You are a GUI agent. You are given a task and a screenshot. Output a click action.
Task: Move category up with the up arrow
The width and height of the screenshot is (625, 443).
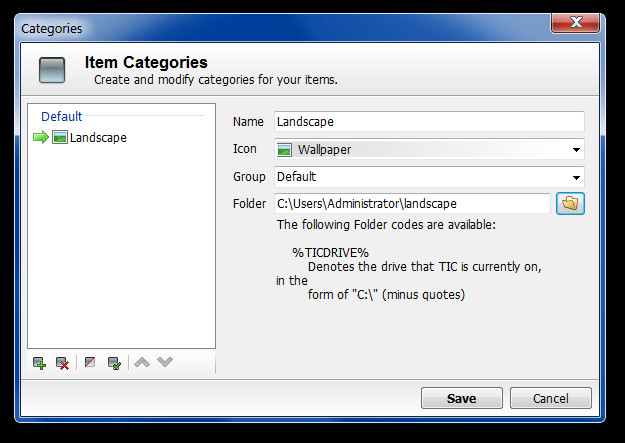pyautogui.click(x=142, y=362)
